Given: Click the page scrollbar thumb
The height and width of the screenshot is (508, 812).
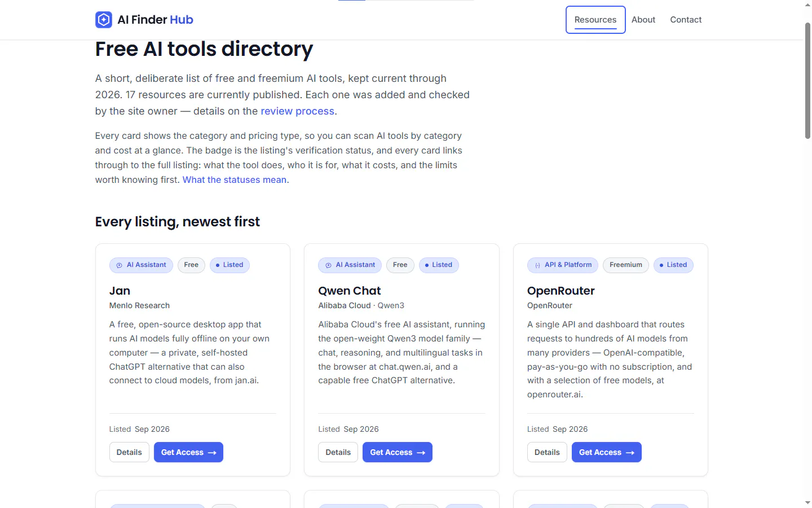Looking at the screenshot, I should tap(807, 80).
